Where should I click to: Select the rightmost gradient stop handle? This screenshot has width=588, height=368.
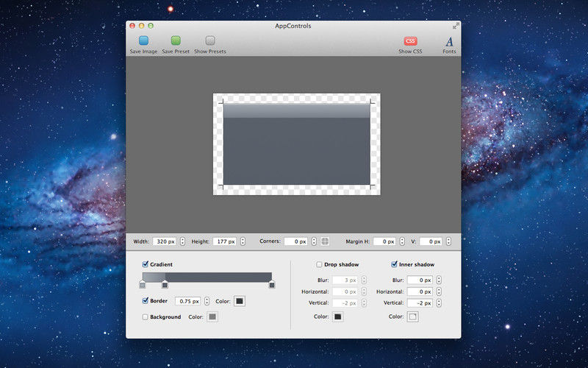tap(272, 285)
